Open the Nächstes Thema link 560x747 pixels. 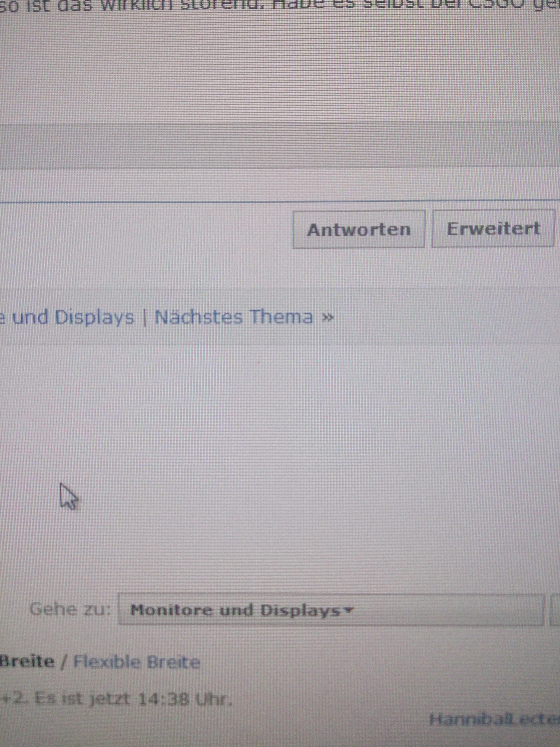pos(234,317)
